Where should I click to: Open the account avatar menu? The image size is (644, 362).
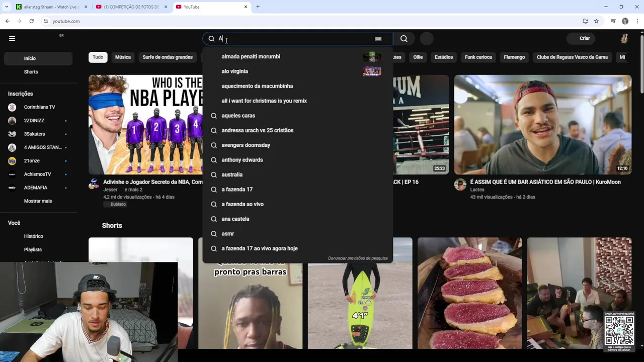point(624,38)
